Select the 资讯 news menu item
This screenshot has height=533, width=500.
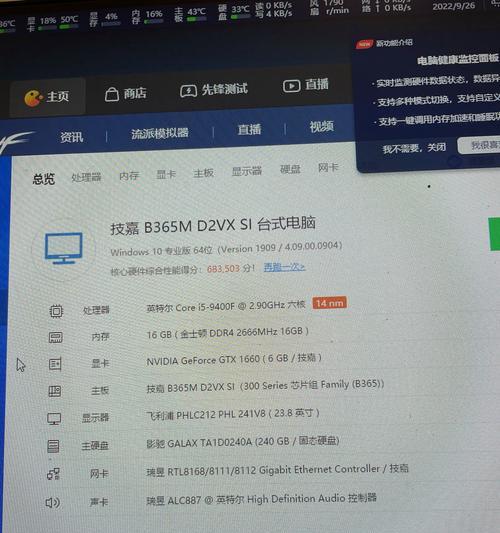click(72, 137)
